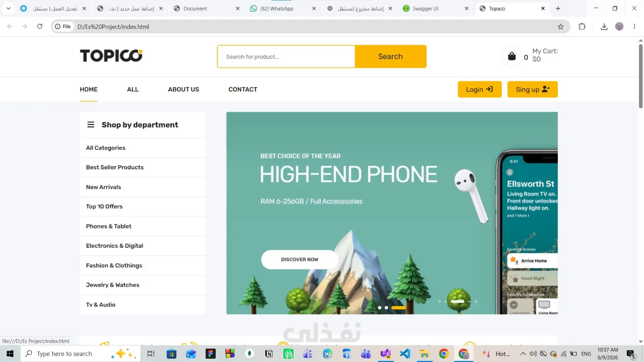The height and width of the screenshot is (362, 644).
Task: Open the Outlook icon on the taskbar
Action: (191, 354)
